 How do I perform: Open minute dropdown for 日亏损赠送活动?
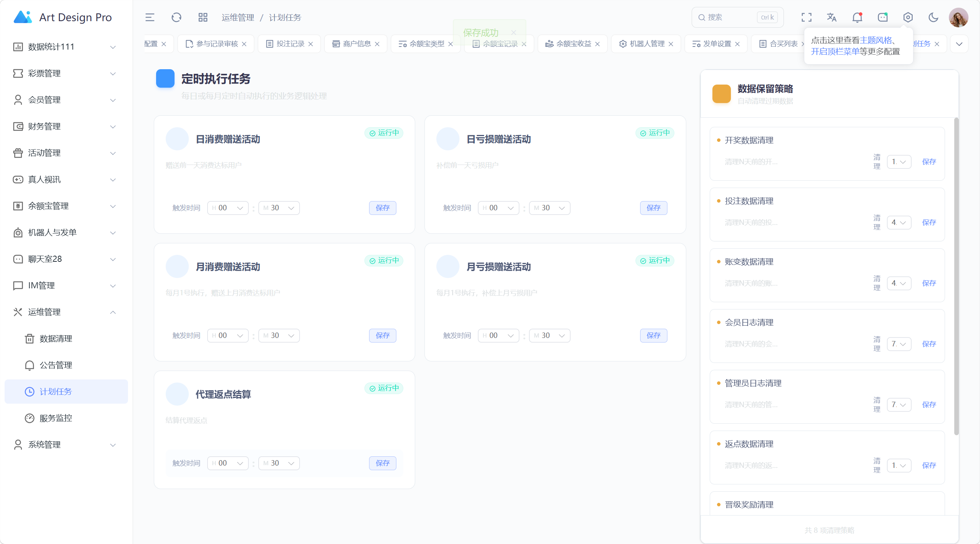(550, 208)
